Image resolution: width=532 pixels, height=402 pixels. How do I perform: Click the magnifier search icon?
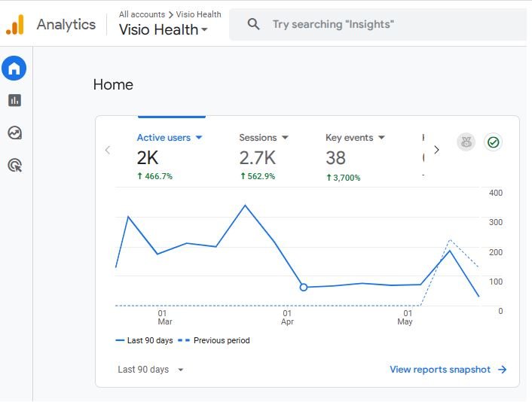point(253,24)
